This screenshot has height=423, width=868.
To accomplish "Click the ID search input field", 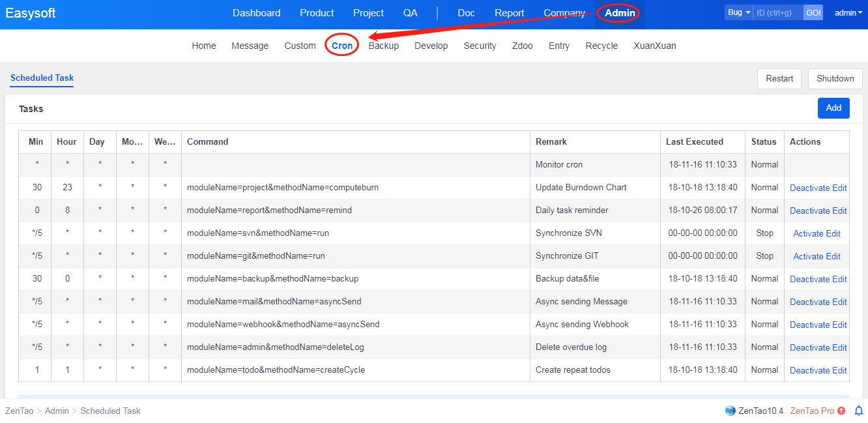I will (778, 12).
